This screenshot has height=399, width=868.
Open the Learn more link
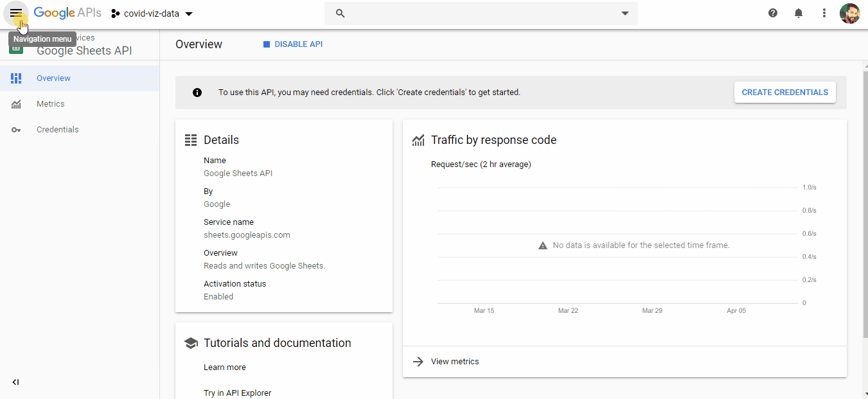tap(225, 368)
